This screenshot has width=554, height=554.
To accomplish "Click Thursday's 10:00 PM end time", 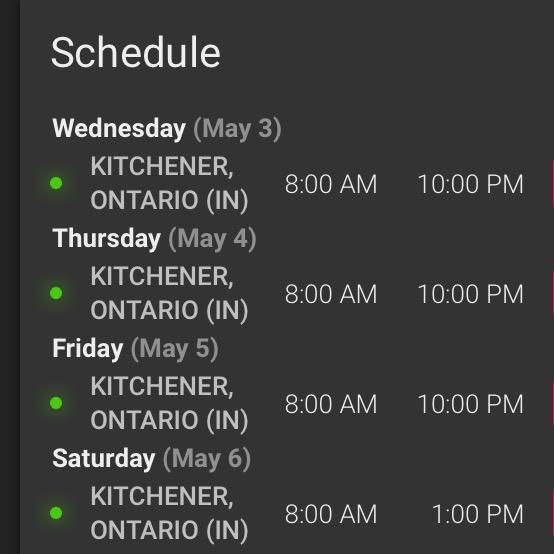I will (471, 294).
